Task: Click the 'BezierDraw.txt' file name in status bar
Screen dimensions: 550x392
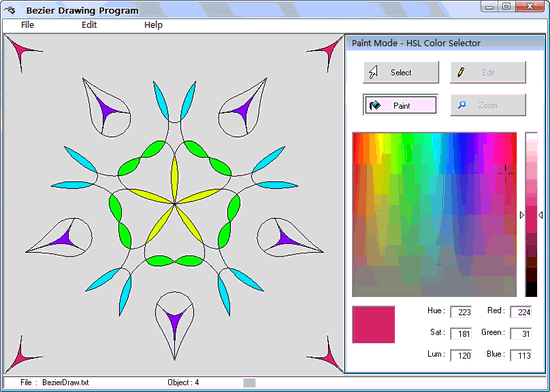Action: [66, 382]
